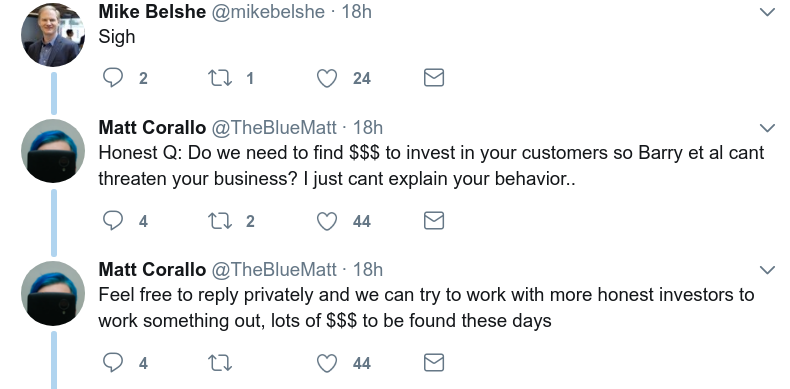Reply to Mike Belshe's "Sigh" tweet
This screenshot has height=389, width=790.
pyautogui.click(x=113, y=78)
